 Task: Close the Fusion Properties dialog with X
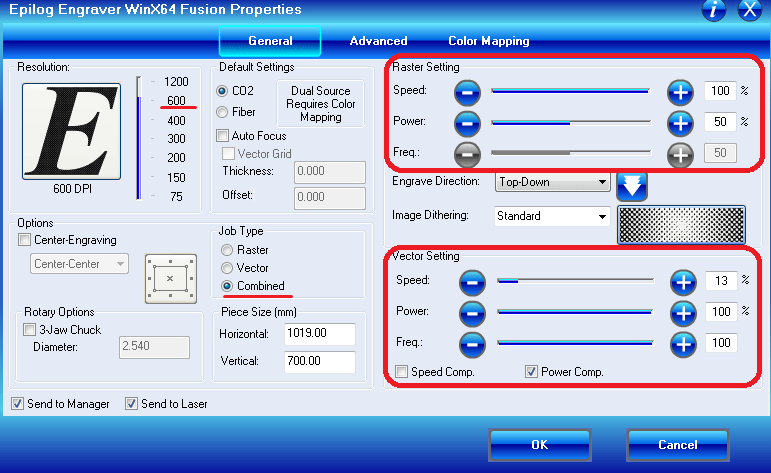click(750, 10)
